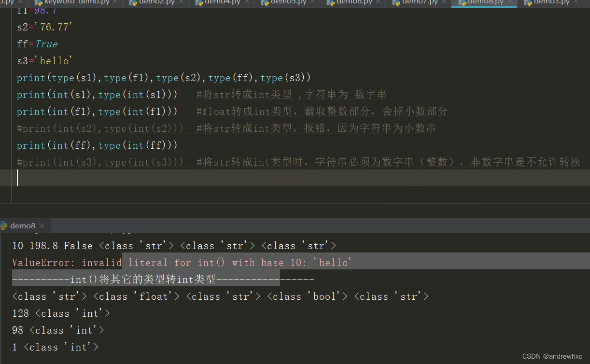
Task: Click the comment starting '#float转成int类型'
Action: tap(323, 112)
